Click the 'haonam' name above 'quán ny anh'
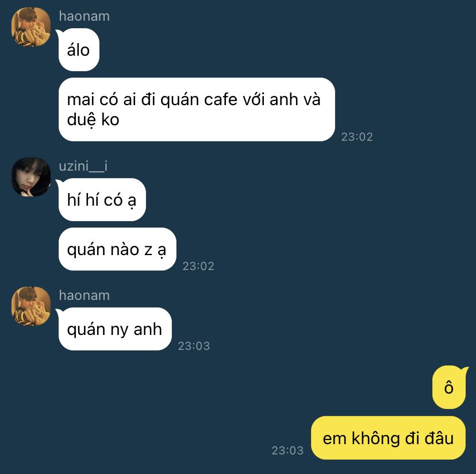The height and width of the screenshot is (474, 476). [84, 295]
